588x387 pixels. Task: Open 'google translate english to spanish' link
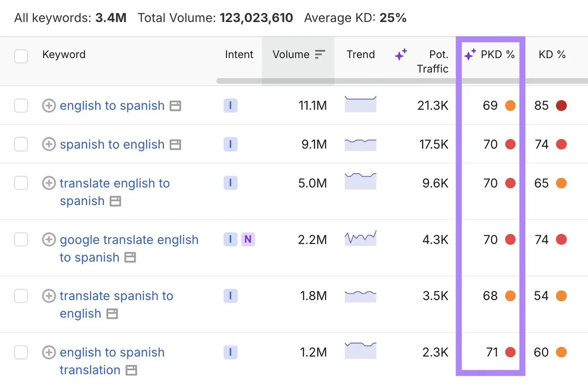click(x=129, y=248)
